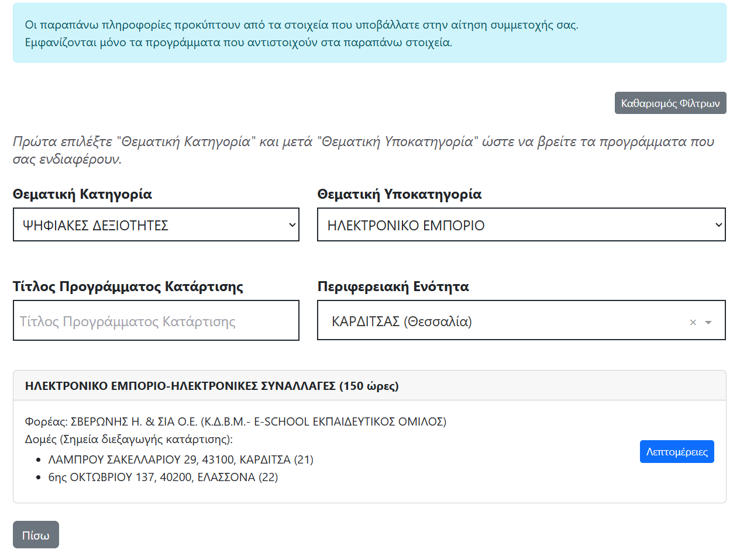The height and width of the screenshot is (560, 747).
Task: Select the ΛΑΜΠΡΟΥ ΣΑΚΕΛΛΑΡΙΟΥ 29 ΚΑΡΔΙΤΣΑ address
Action: click(x=181, y=459)
